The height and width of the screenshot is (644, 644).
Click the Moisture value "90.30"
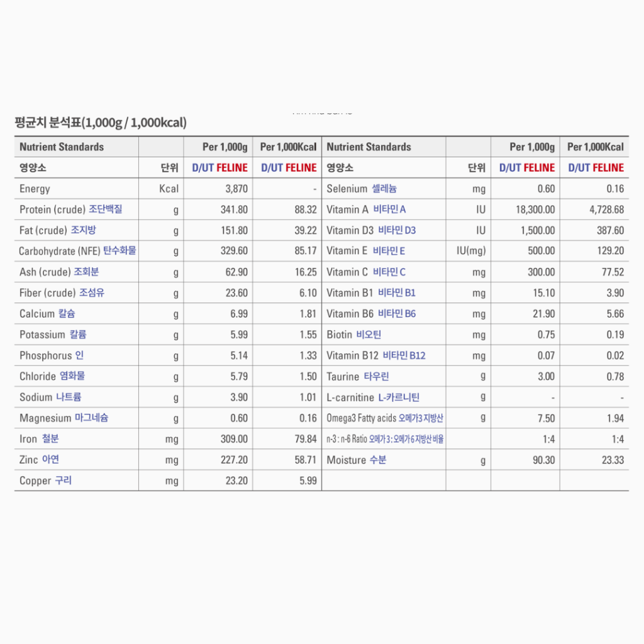tap(544, 460)
